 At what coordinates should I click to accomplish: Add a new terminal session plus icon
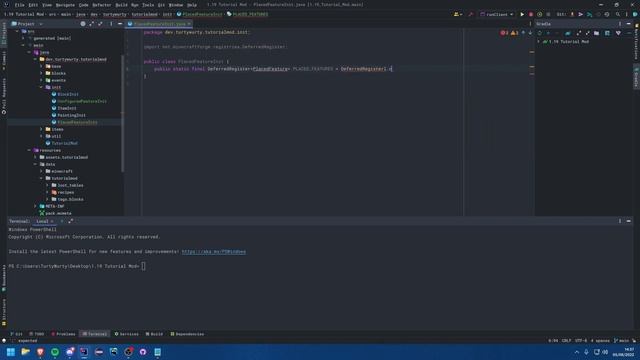tap(62, 221)
